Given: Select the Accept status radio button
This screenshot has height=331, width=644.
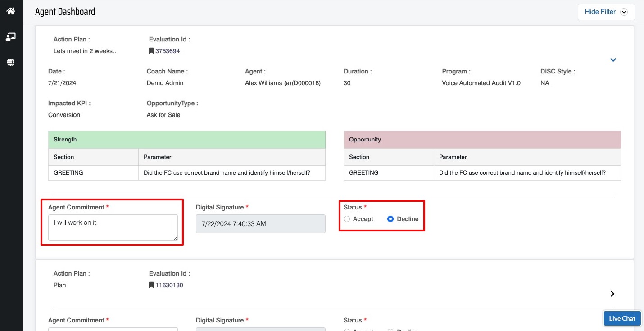Looking at the screenshot, I should tap(347, 219).
